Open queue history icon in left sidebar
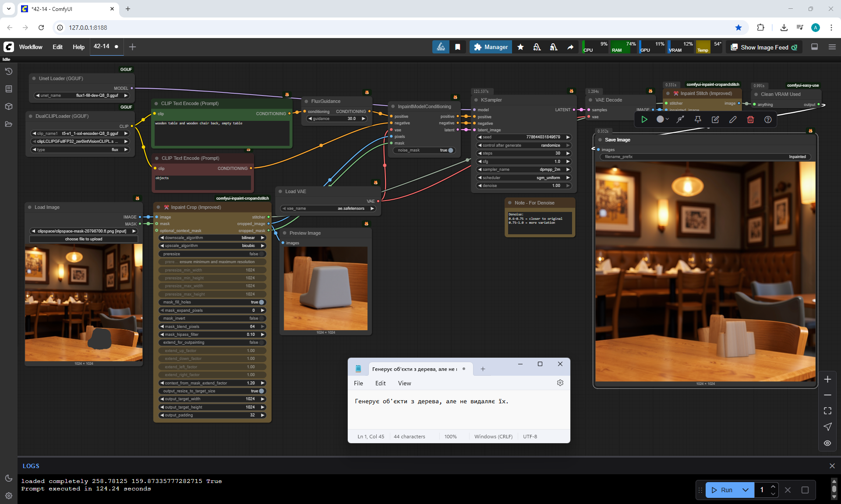Screen dimensions: 841x504 pyautogui.click(x=8, y=71)
